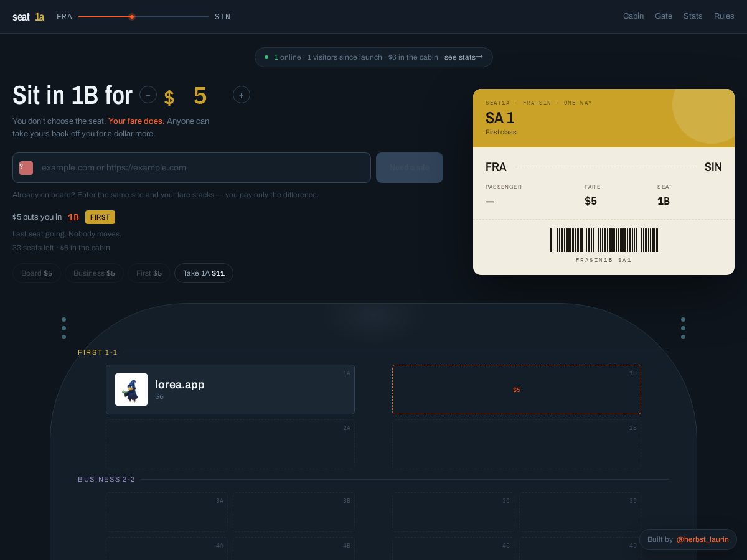The image size is (747, 560).
Task: Click the see stats link
Action: (464, 57)
